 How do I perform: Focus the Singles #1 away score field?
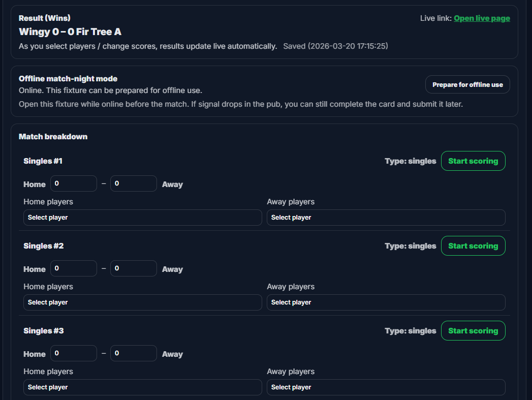(134, 183)
